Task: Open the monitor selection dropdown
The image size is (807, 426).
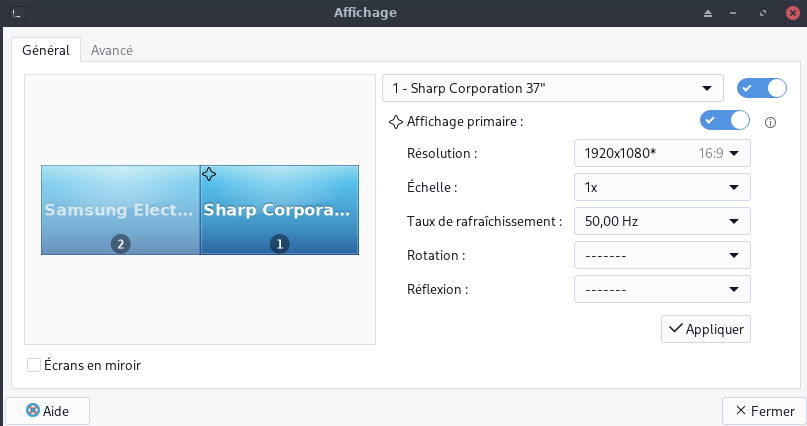Action: pos(553,88)
